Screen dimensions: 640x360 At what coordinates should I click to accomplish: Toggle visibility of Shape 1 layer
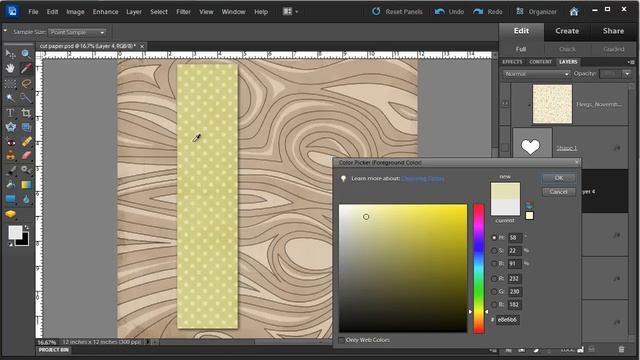point(505,147)
